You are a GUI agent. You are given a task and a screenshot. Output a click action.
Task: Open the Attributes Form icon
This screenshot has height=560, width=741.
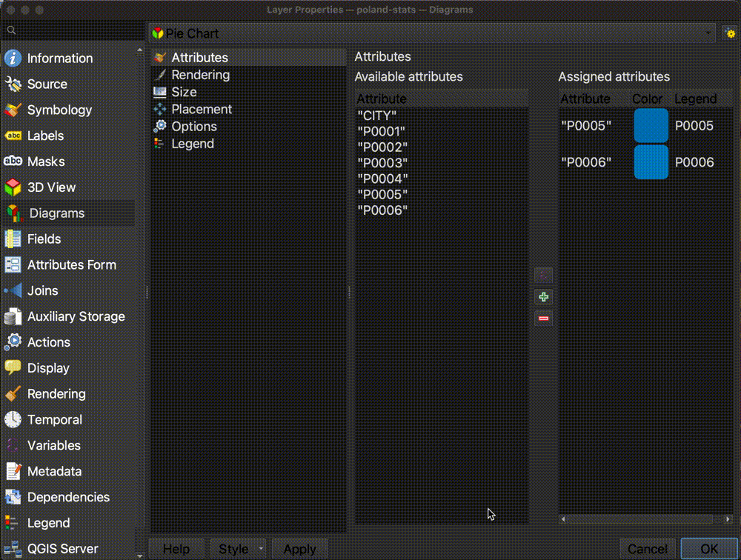point(13,264)
